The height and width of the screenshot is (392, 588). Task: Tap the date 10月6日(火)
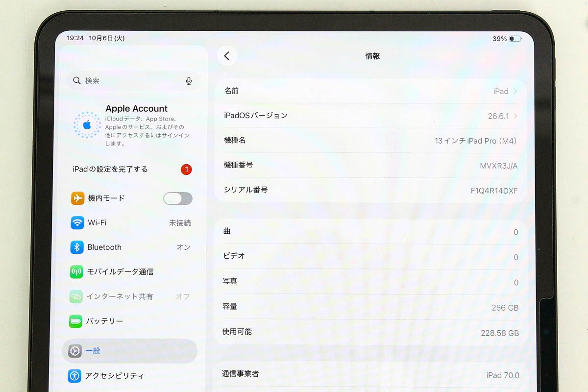click(x=107, y=38)
